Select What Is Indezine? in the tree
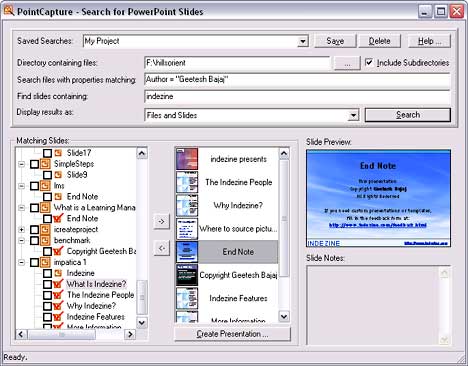Viewport: 468px width, 366px height. pos(96,284)
